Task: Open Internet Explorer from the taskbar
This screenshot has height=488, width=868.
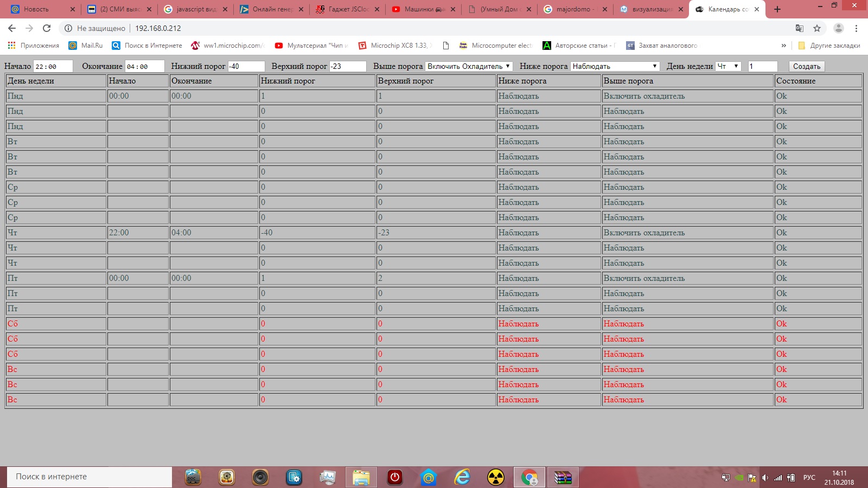Action: pyautogui.click(x=462, y=477)
